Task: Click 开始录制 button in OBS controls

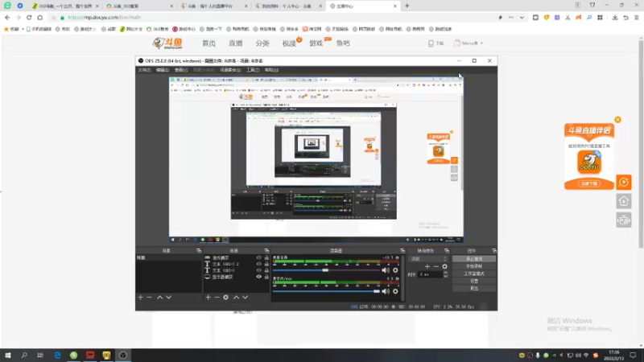Action: pyautogui.click(x=474, y=266)
